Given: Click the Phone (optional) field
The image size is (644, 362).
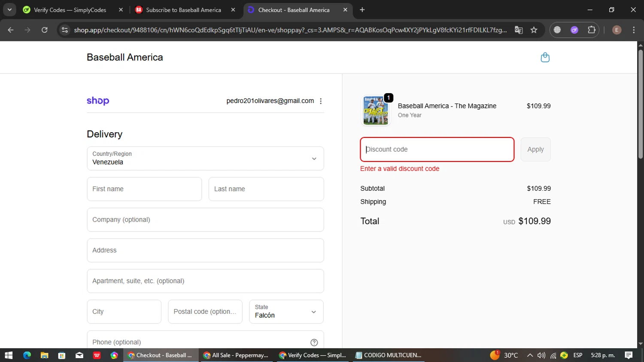Looking at the screenshot, I should [x=205, y=340].
